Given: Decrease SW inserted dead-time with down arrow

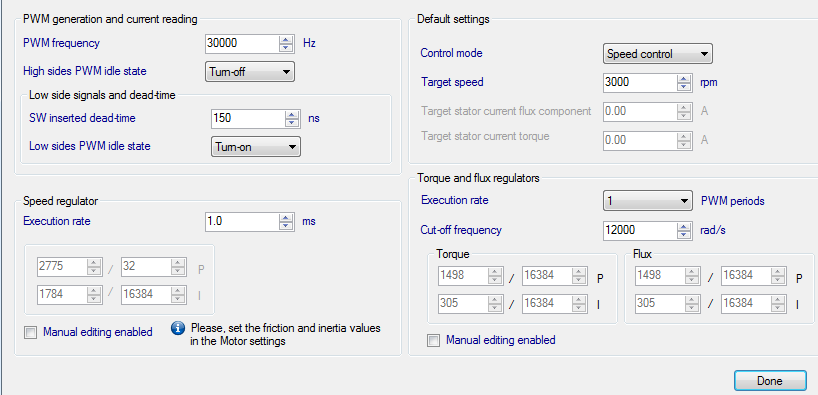Looking at the screenshot, I should 292,123.
